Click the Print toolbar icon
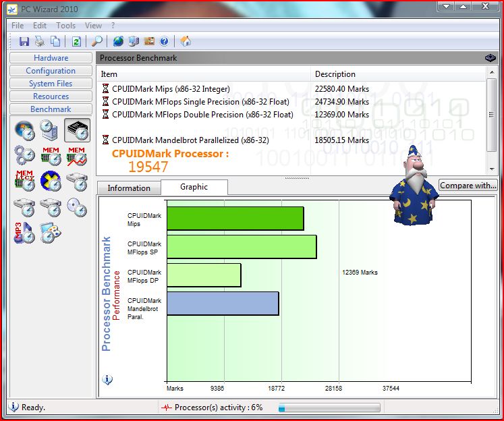Screen dimensions: 504x421 tap(40, 41)
